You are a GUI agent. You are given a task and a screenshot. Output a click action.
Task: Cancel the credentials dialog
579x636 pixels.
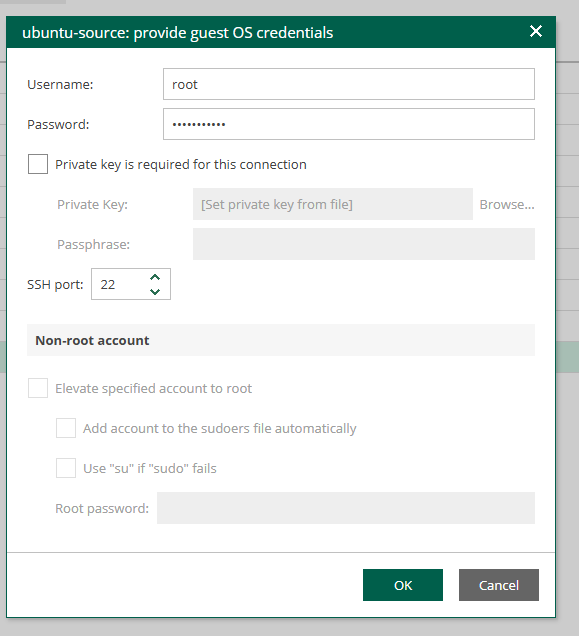pos(499,585)
